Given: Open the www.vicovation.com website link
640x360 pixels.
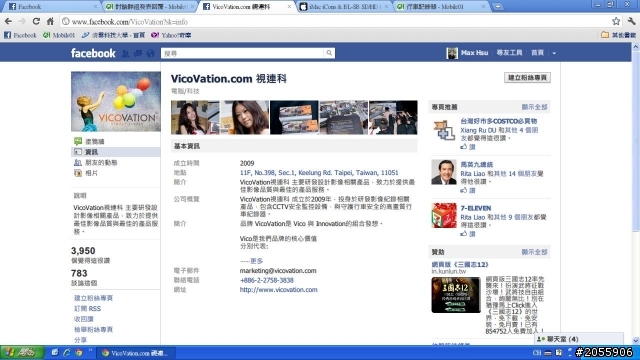Looking at the screenshot, I should click(x=278, y=290).
